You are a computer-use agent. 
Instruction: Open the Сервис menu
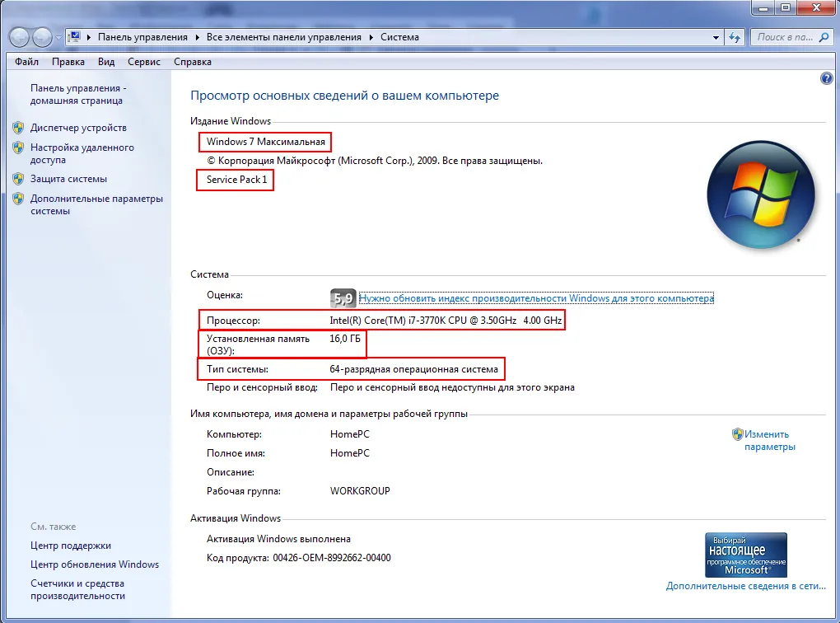[x=144, y=62]
